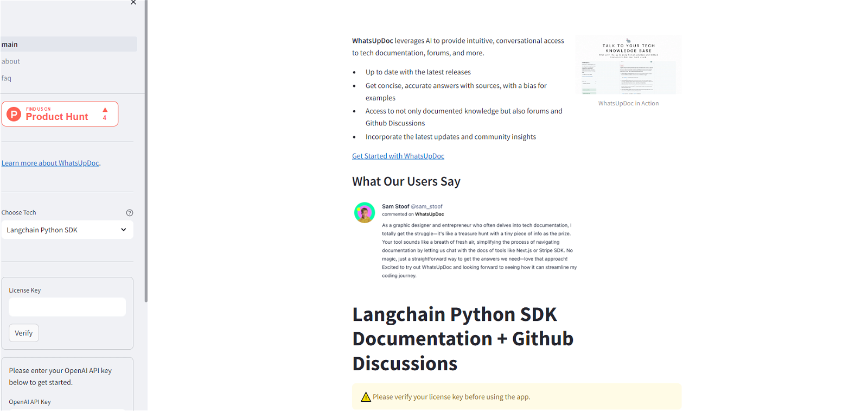
Task: Click the Langchain Python SDK Documentation heading
Action: 463,339
